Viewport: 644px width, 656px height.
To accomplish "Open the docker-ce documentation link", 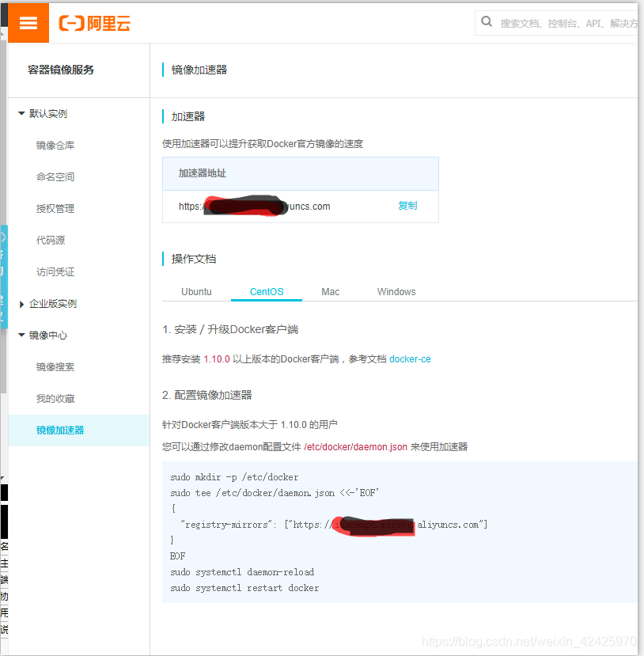I will [411, 359].
